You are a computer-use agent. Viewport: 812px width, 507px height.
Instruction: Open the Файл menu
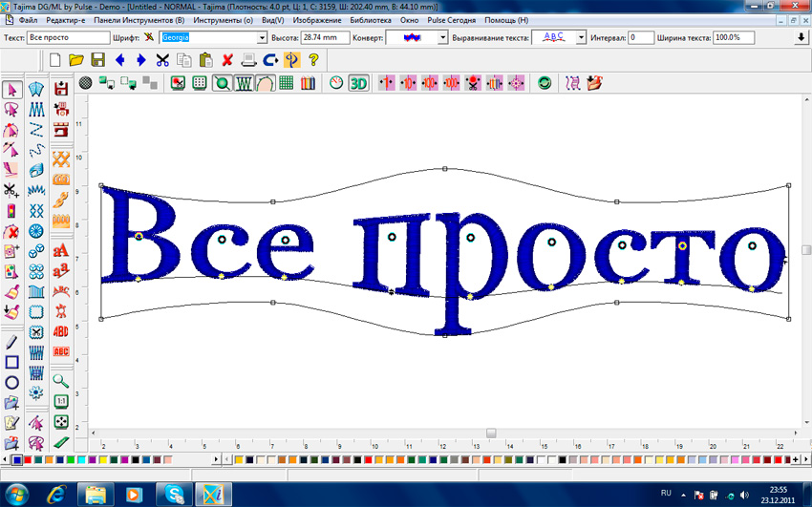coord(28,19)
